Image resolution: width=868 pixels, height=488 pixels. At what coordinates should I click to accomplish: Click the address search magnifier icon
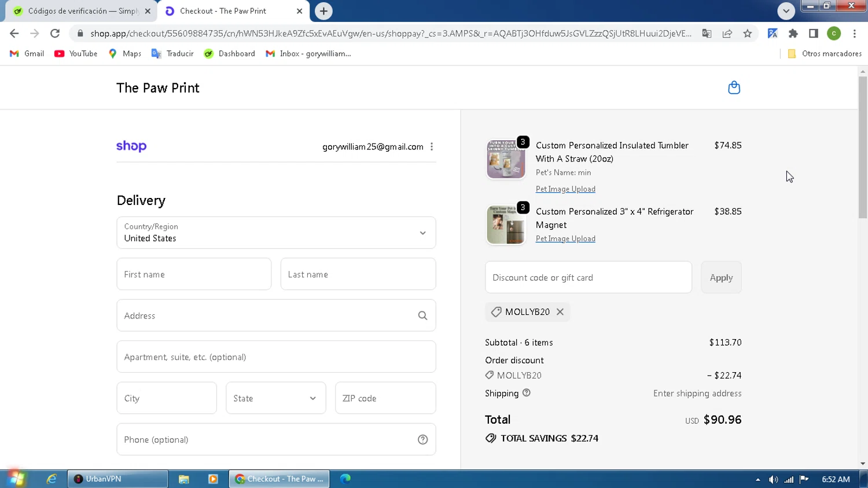point(422,315)
